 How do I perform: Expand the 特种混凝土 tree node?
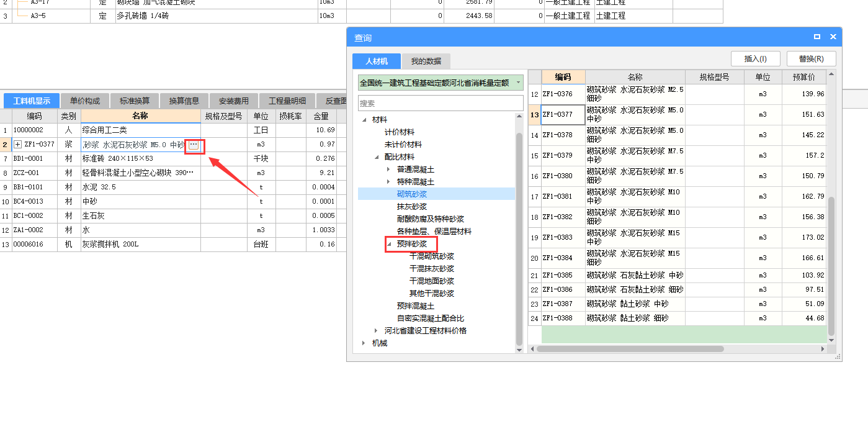pyautogui.click(x=389, y=182)
